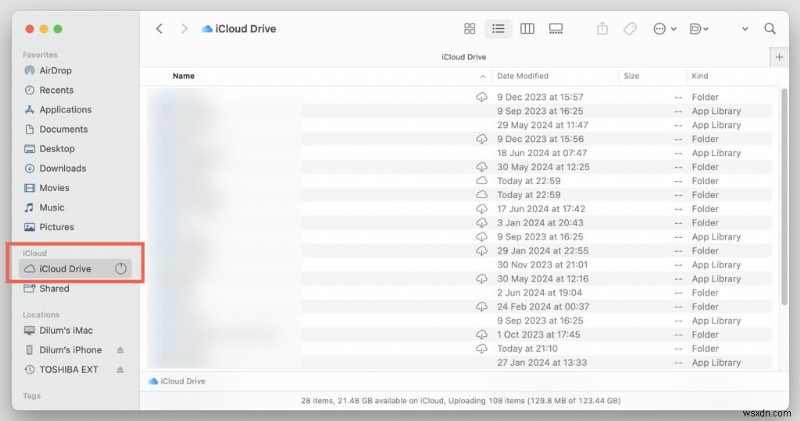Viewport: 800px width, 421px height.
Task: Sort by Kind column header
Action: pos(699,76)
